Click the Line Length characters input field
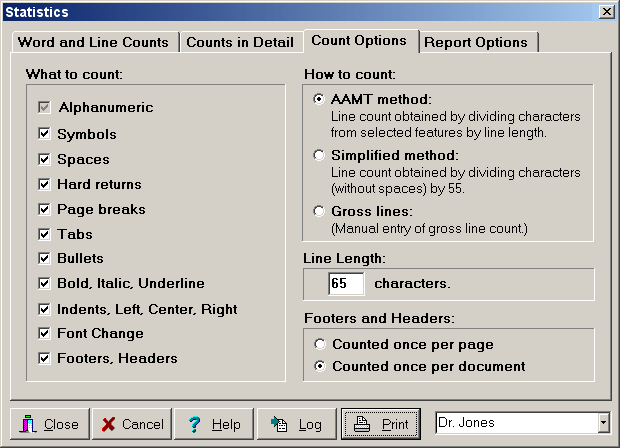The height and width of the screenshot is (448, 620). point(346,283)
